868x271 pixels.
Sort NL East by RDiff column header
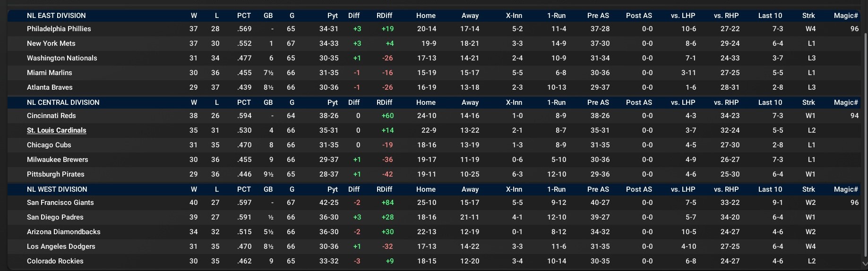(x=384, y=16)
